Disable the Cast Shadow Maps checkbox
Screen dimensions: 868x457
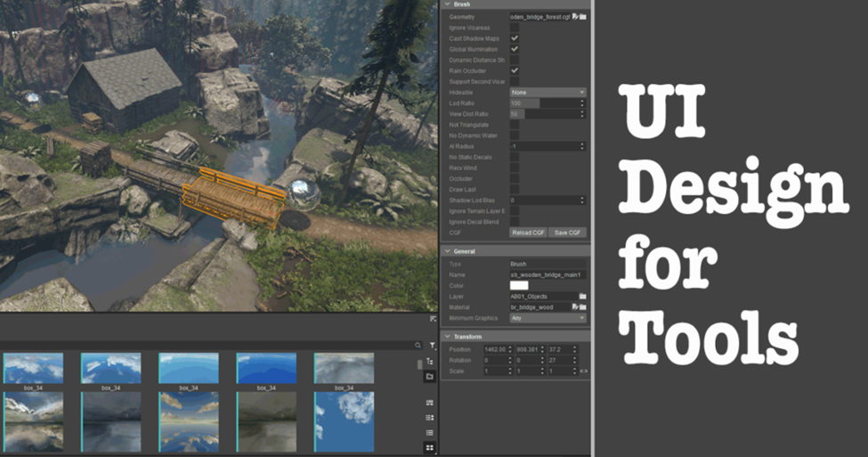click(x=515, y=38)
